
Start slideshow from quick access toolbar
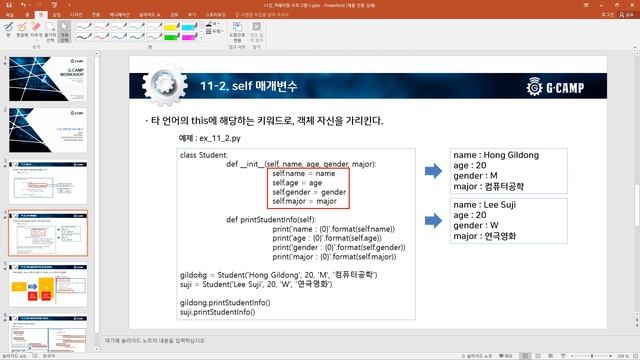coord(55,5)
